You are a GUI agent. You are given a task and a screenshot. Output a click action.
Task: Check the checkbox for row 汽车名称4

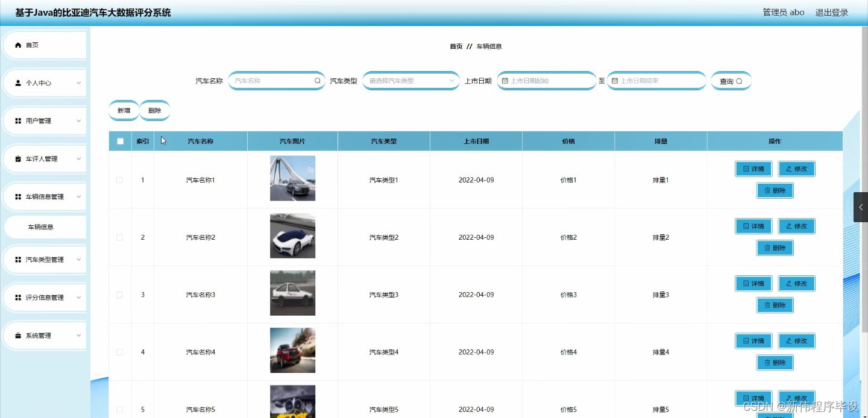(x=119, y=352)
